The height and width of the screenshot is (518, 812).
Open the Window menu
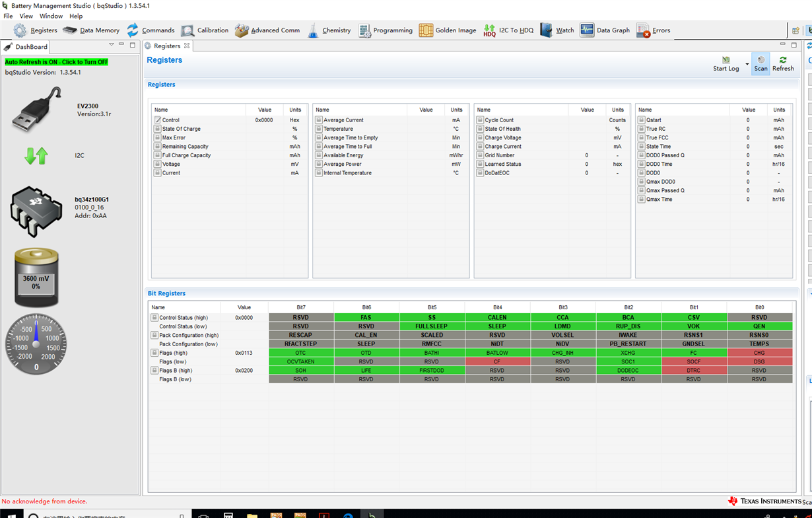51,16
